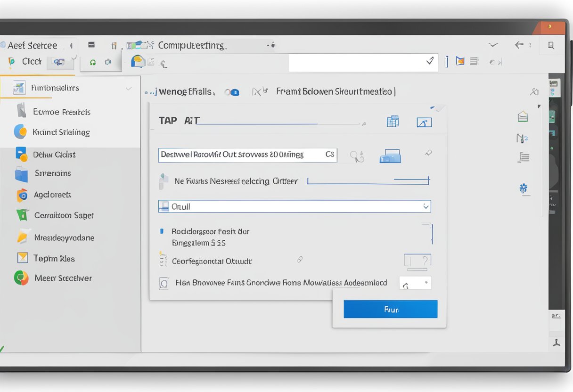The image size is (573, 392).
Task: Click the blue Run button
Action: pos(391,309)
